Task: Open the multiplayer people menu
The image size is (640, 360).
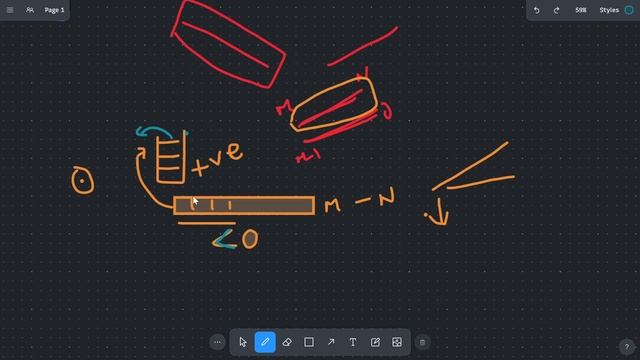Action: tap(30, 10)
